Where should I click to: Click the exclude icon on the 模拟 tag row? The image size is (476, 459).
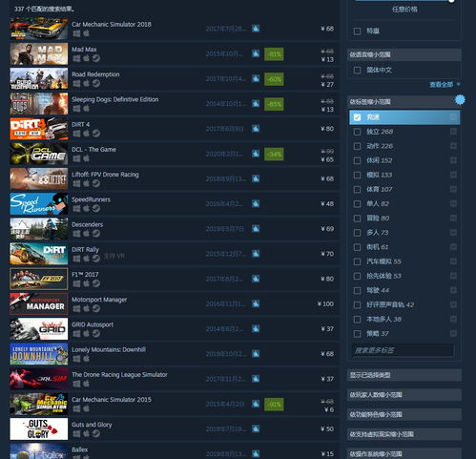tap(453, 175)
